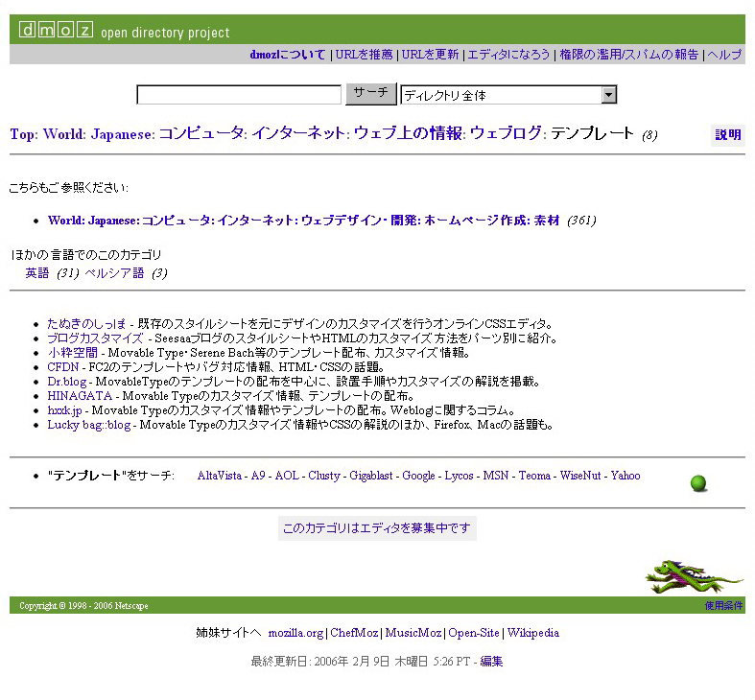
Task: Search テンプレート on Yahoo
Action: pos(625,476)
